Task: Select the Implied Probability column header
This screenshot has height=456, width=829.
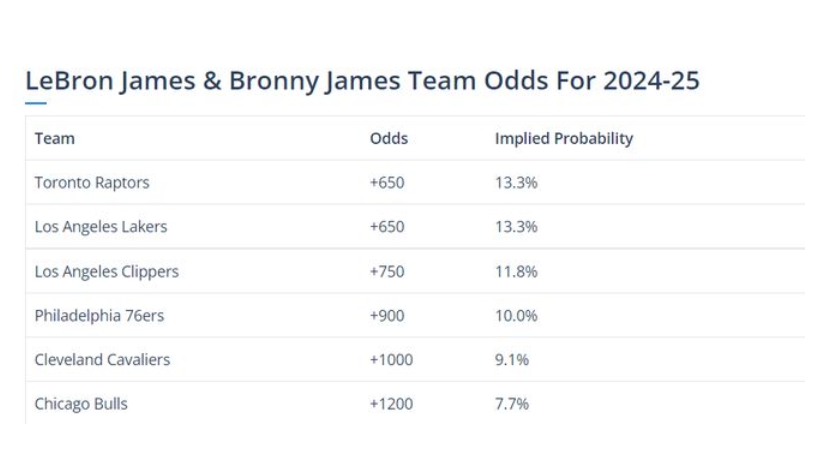Action: pos(564,139)
